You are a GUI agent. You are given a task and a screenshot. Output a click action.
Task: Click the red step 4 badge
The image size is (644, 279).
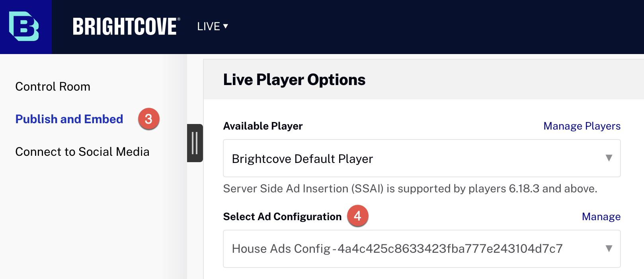[x=357, y=216]
